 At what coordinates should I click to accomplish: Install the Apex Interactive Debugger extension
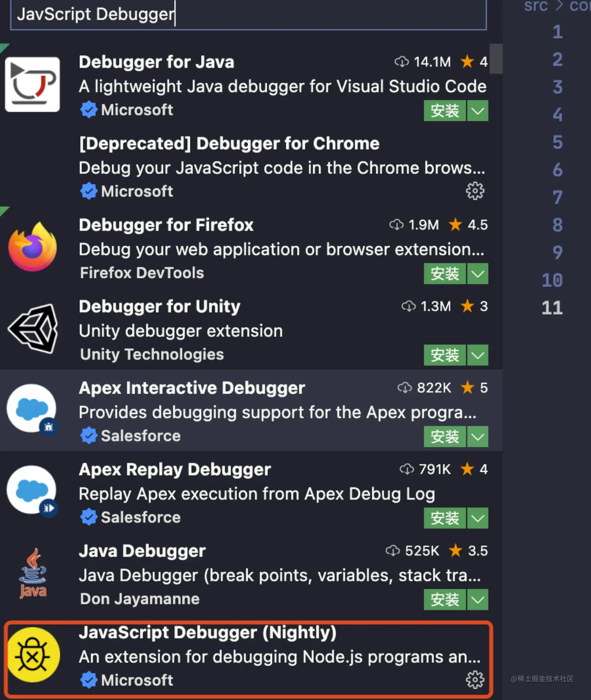pyautogui.click(x=445, y=437)
